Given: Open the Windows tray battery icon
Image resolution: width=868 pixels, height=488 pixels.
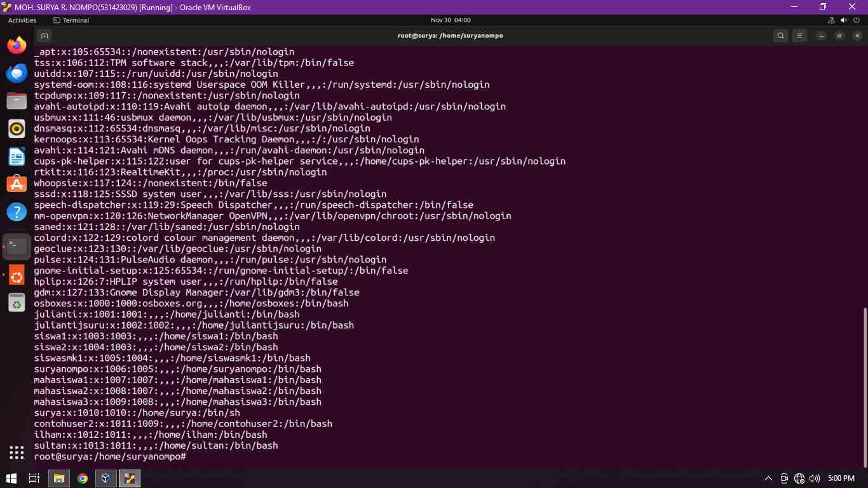Looking at the screenshot, I should click(785, 478).
